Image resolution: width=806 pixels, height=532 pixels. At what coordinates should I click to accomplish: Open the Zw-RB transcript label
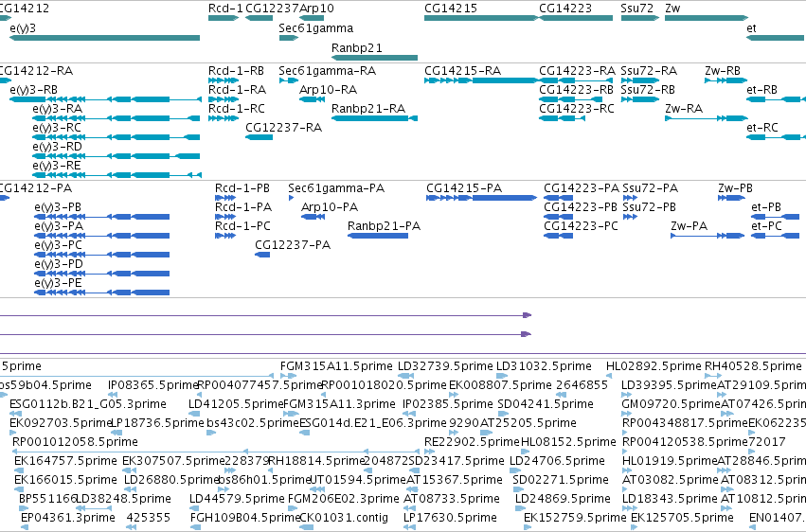point(723,71)
